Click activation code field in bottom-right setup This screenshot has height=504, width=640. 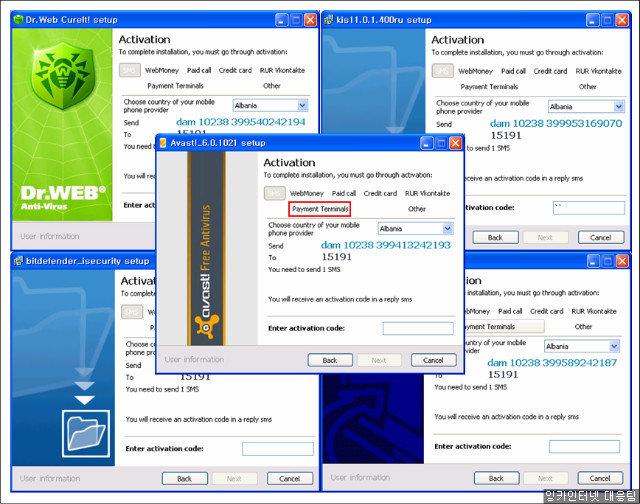click(x=584, y=446)
